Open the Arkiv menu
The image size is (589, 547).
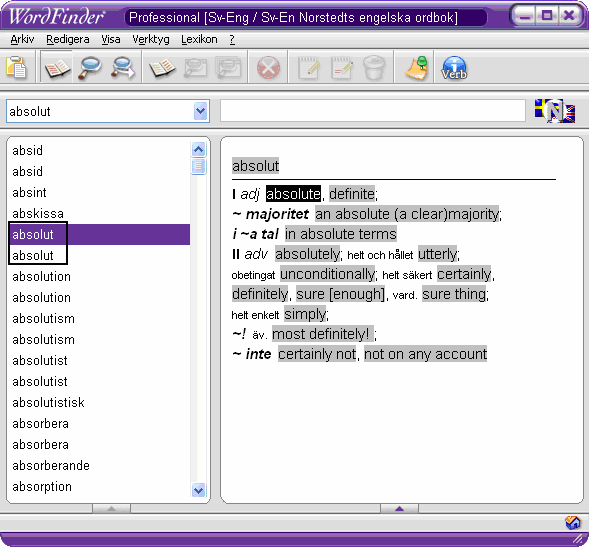pyautogui.click(x=22, y=39)
